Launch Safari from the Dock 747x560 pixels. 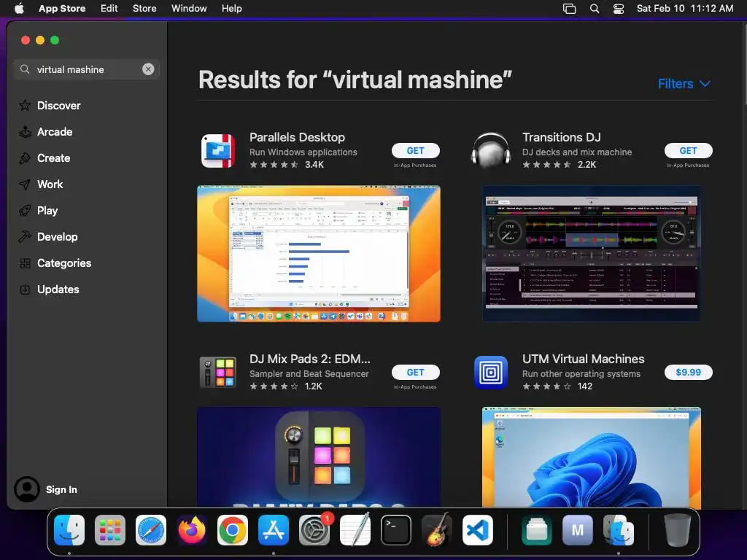point(151,529)
